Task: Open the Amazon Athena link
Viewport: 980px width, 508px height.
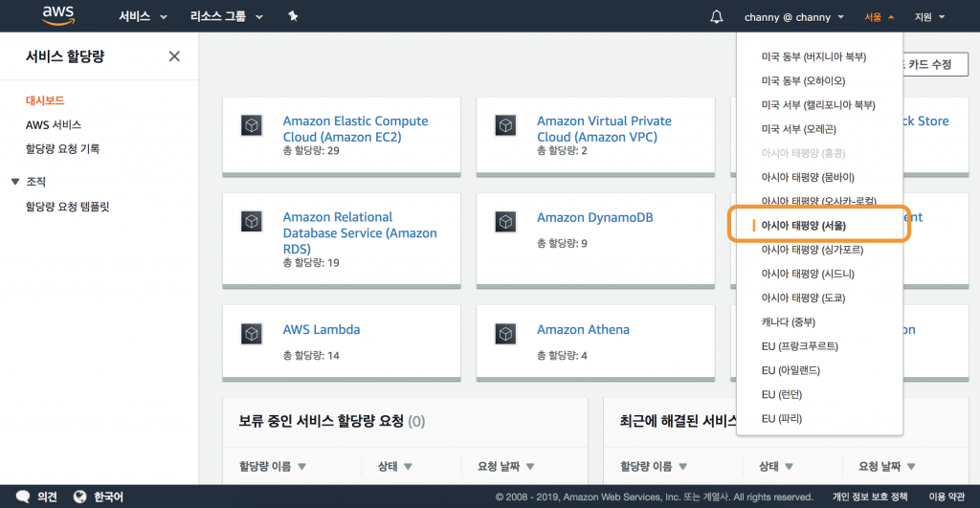Action: 583,329
